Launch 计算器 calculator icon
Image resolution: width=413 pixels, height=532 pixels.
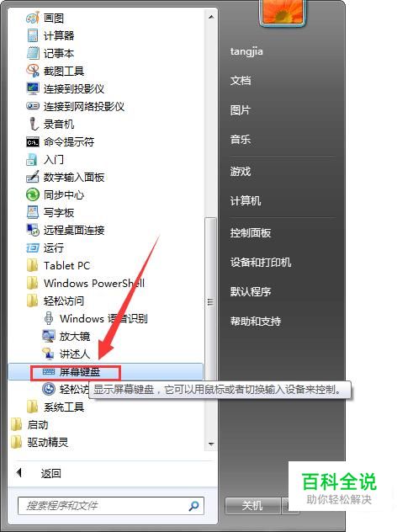tap(33, 35)
